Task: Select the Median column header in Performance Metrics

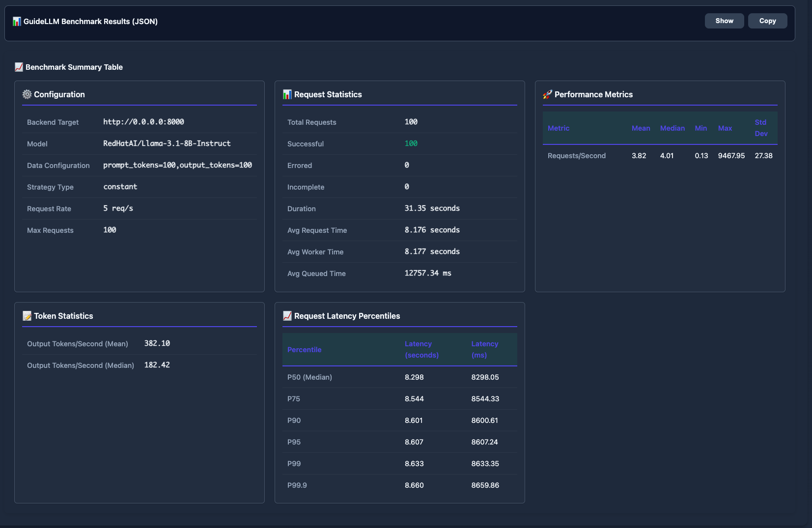Action: (x=672, y=128)
